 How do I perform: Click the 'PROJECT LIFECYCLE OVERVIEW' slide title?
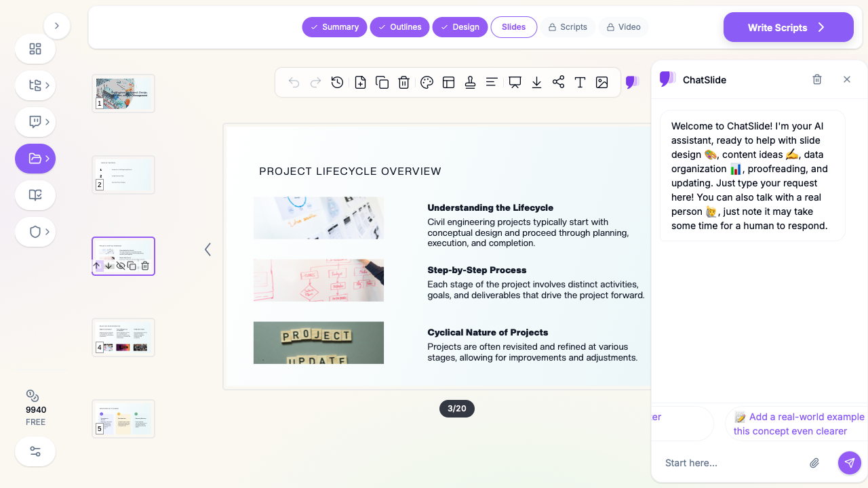coord(350,171)
